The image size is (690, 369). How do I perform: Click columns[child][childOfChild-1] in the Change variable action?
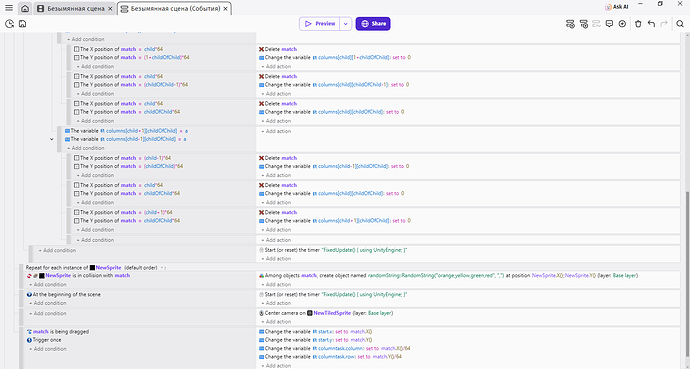353,85
